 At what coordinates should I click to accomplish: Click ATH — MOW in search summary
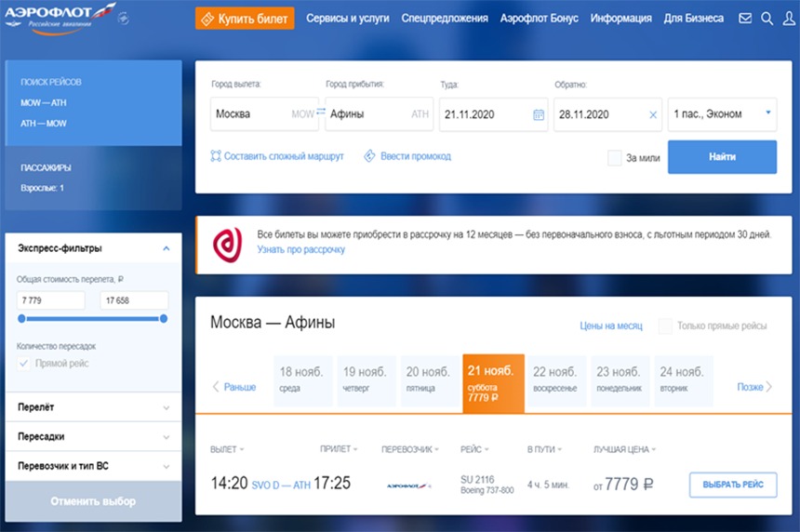[x=44, y=124]
